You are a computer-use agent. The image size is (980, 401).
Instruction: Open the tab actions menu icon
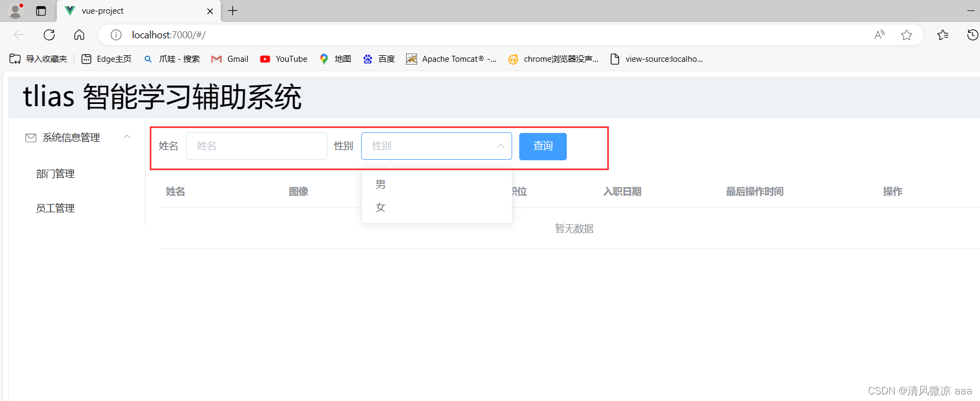point(41,11)
